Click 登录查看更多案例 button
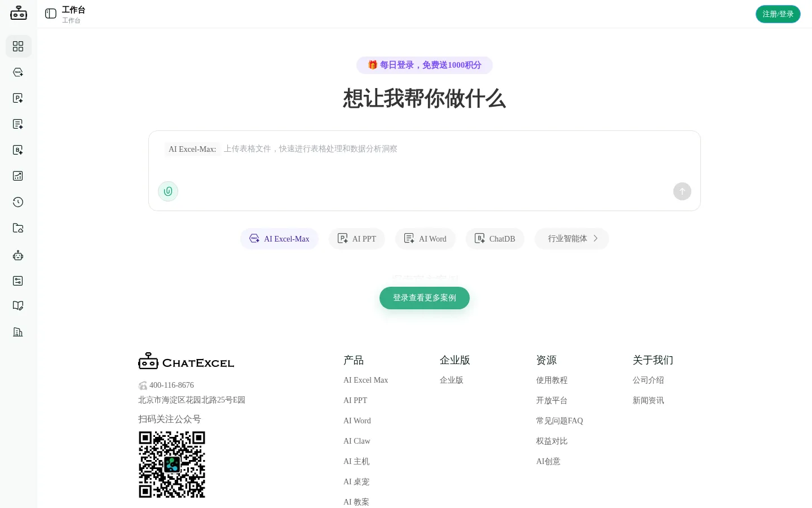The height and width of the screenshot is (508, 812). coord(425,298)
